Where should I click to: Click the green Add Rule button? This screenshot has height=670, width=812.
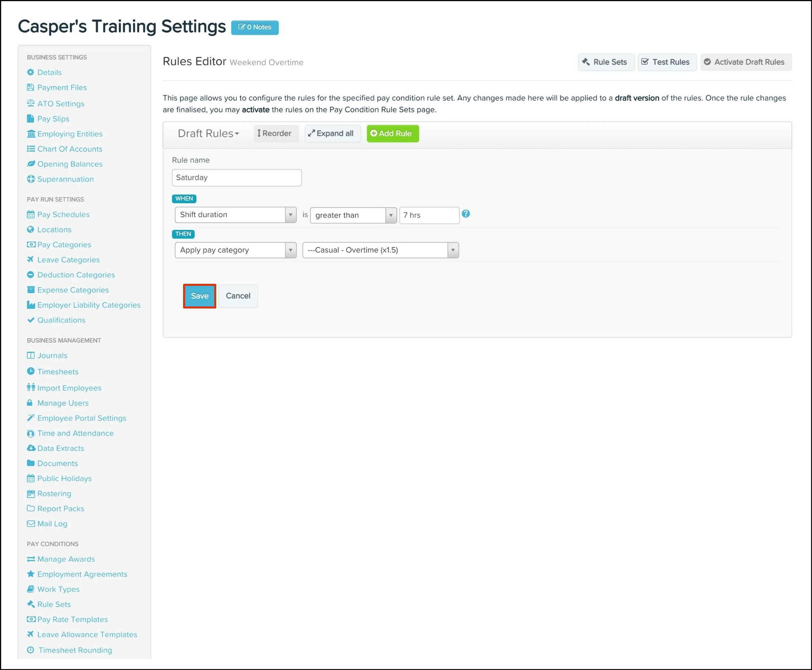coord(392,133)
